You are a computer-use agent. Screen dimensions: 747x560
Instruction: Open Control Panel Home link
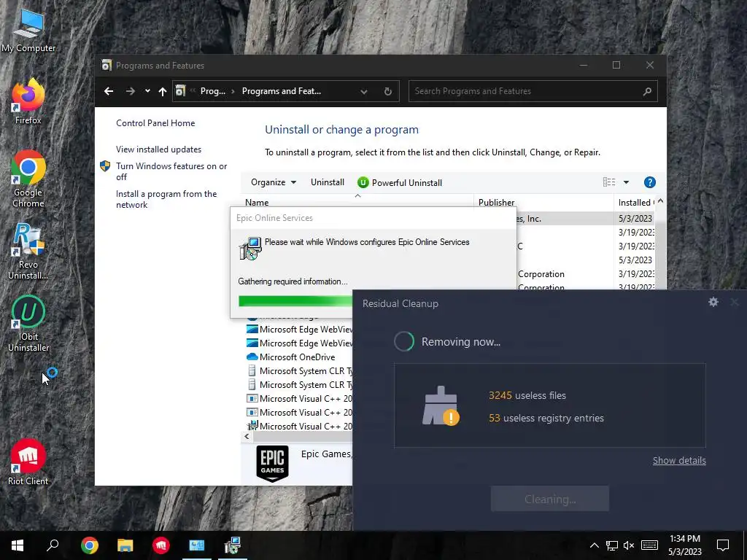(155, 122)
